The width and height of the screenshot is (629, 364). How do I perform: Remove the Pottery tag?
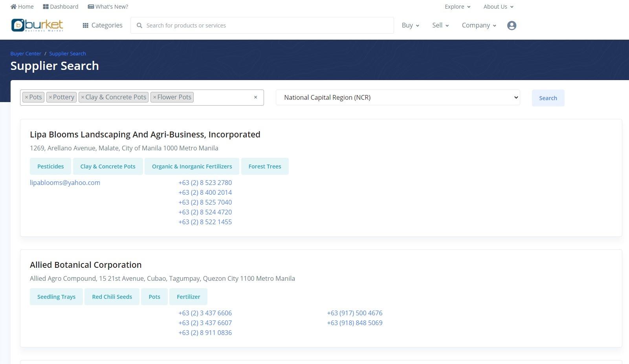50,97
